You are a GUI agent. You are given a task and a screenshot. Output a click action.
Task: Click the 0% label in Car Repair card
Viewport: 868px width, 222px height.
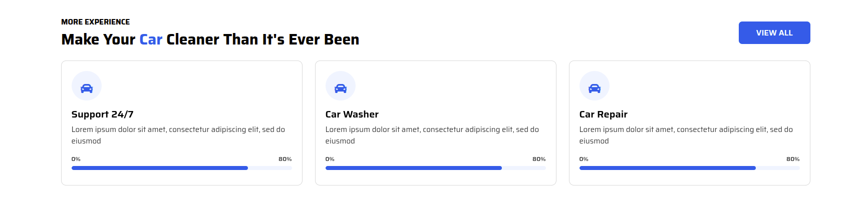[584, 159]
